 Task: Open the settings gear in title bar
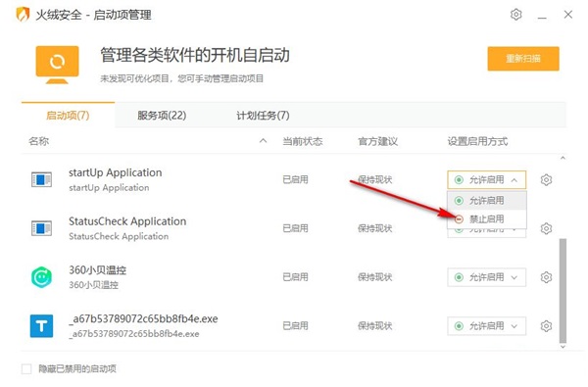pyautogui.click(x=516, y=15)
